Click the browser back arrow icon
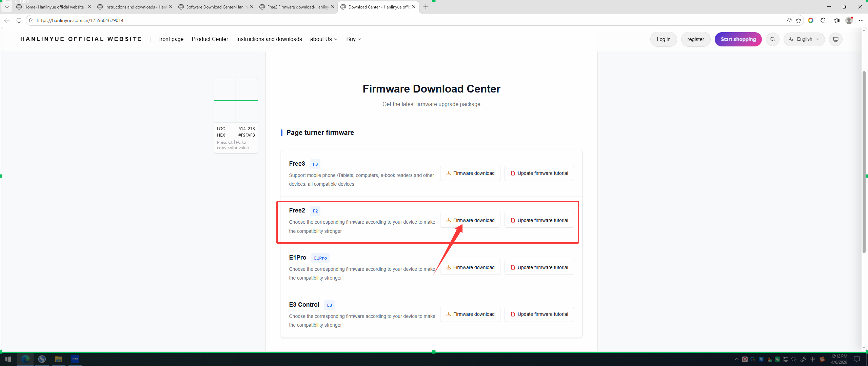 tap(7, 20)
